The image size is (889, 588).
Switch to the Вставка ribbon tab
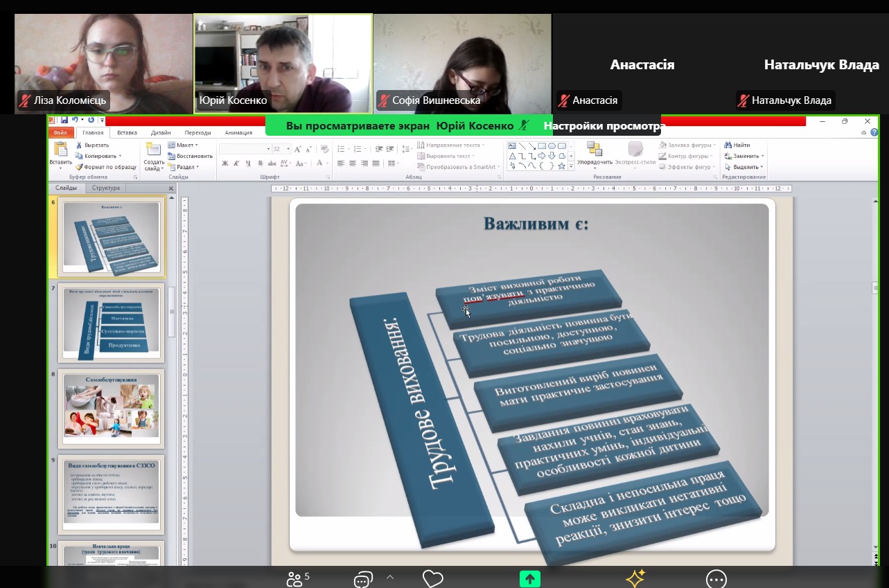pyautogui.click(x=127, y=133)
